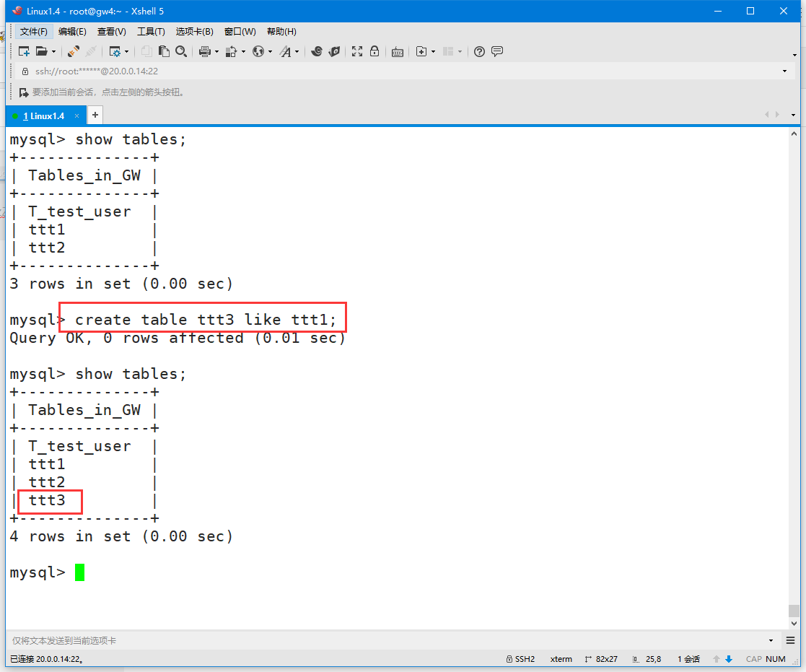Click the 25,8 cursor position indicator
Viewport: 806px width, 672px height.
(x=647, y=659)
